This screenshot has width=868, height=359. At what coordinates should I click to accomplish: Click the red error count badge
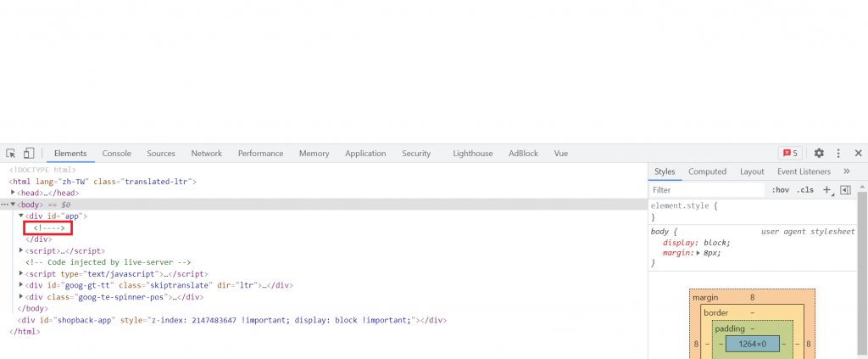(x=791, y=154)
